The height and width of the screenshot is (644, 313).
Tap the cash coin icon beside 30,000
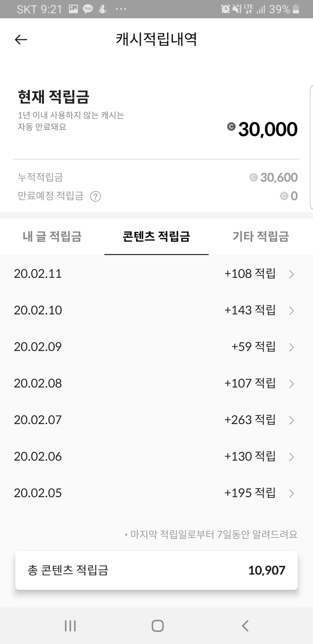tap(231, 127)
